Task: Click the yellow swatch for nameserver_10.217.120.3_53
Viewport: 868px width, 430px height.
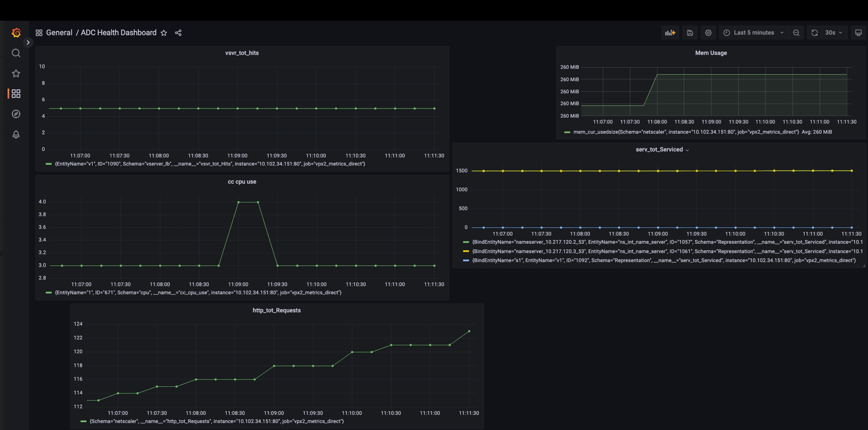Action: pos(466,251)
